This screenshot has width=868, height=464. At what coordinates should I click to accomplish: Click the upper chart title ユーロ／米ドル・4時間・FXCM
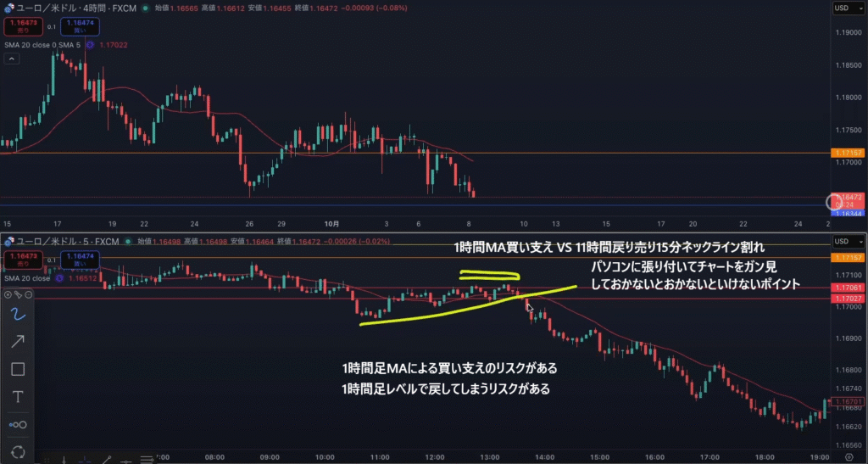pos(76,8)
